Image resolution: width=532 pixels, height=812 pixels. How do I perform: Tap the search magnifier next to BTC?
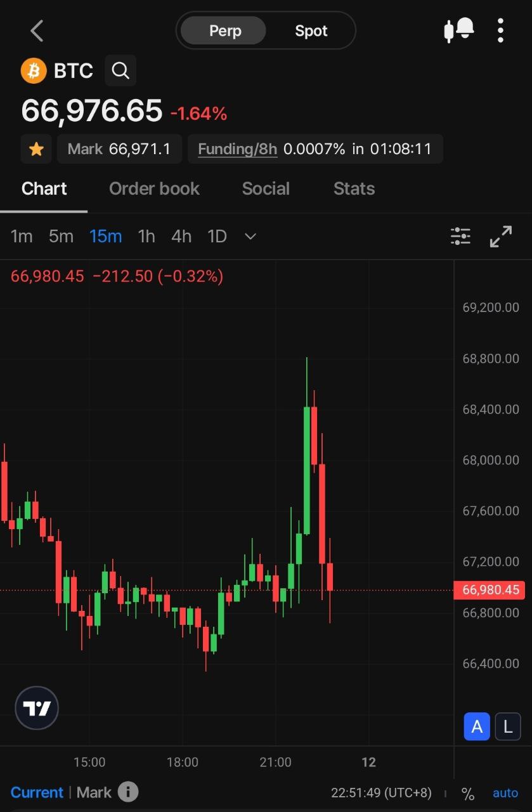point(120,70)
